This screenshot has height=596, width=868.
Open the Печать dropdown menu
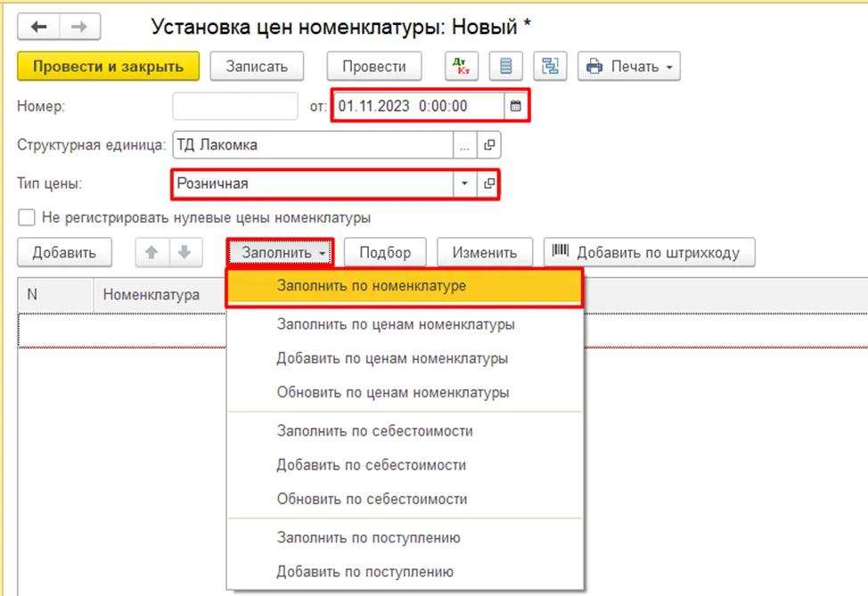629,67
